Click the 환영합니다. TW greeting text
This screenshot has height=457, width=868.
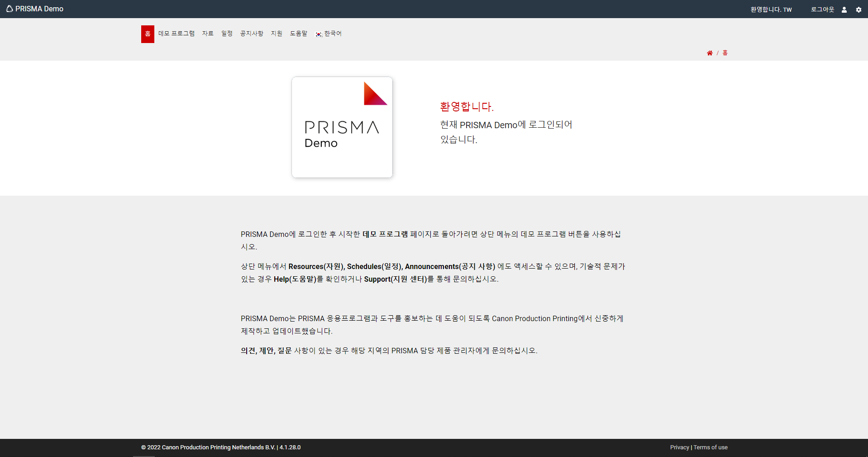[771, 10]
